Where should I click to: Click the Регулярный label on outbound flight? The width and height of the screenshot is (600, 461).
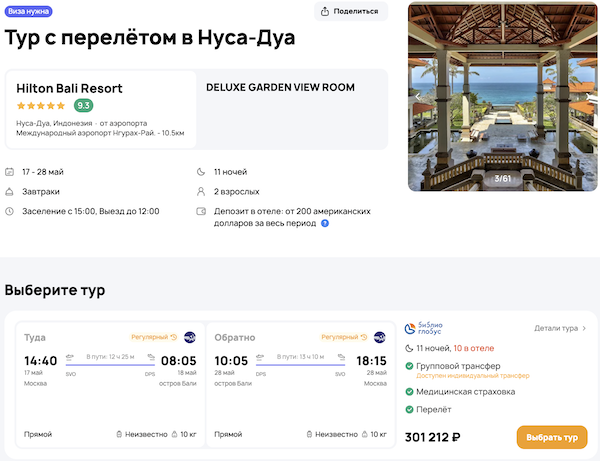150,337
